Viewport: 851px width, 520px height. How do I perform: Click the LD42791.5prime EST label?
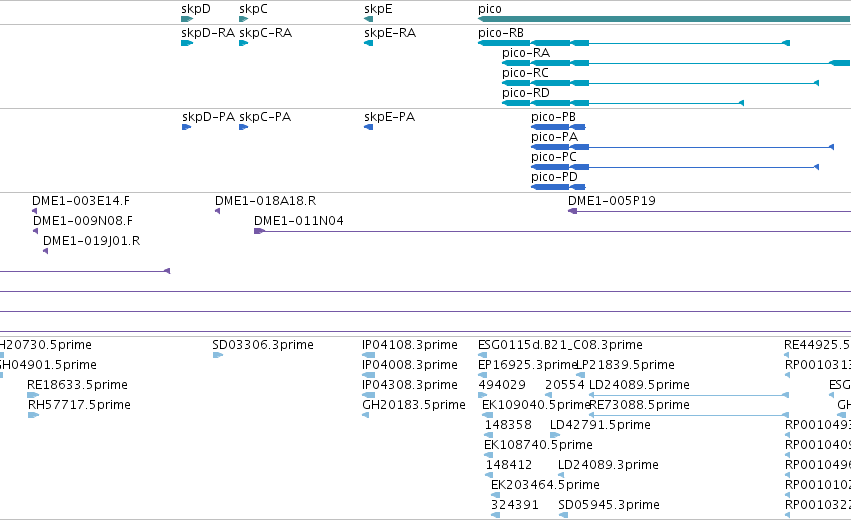[600, 425]
